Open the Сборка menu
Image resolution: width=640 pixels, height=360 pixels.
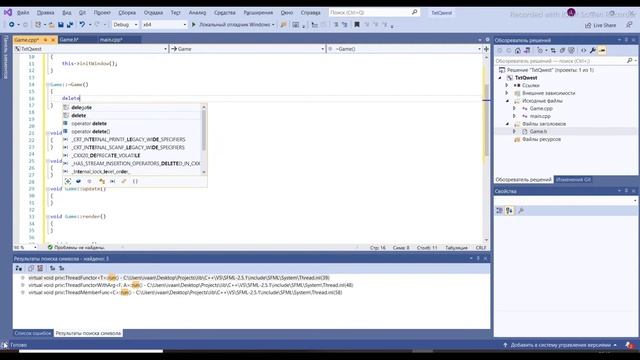point(127,13)
